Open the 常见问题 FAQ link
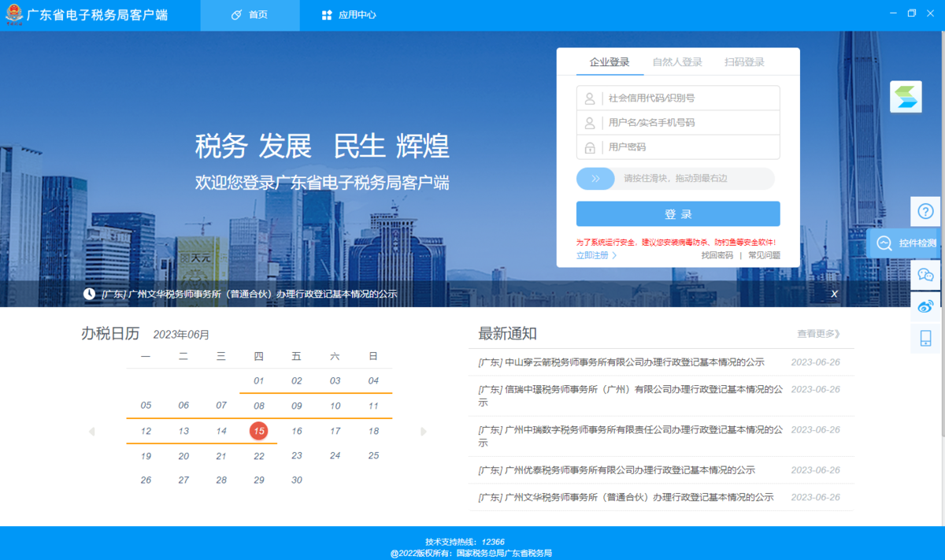Viewport: 945px width, 560px height. tap(764, 255)
